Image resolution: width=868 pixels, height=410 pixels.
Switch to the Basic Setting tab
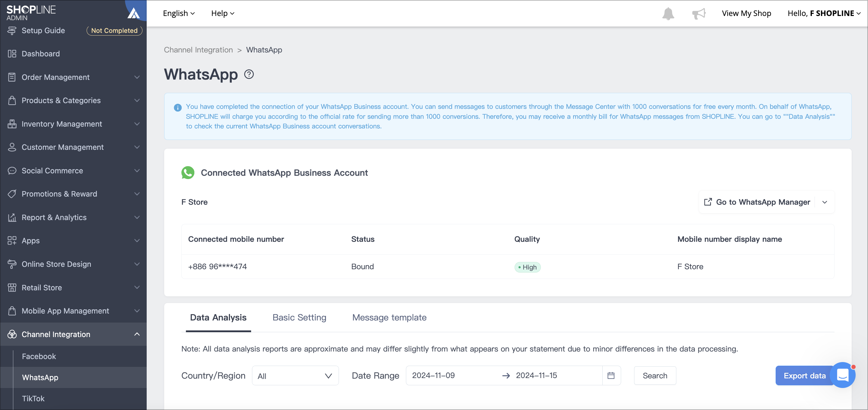[x=299, y=317]
